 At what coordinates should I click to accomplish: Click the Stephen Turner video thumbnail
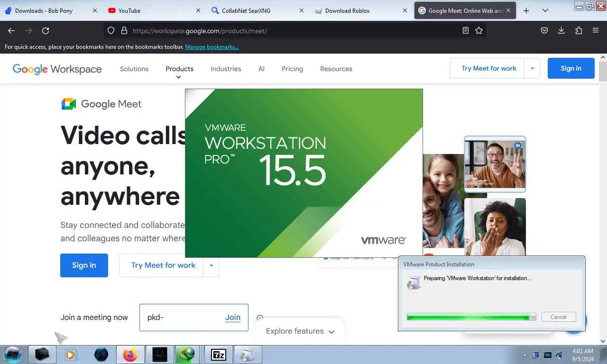pyautogui.click(x=495, y=164)
